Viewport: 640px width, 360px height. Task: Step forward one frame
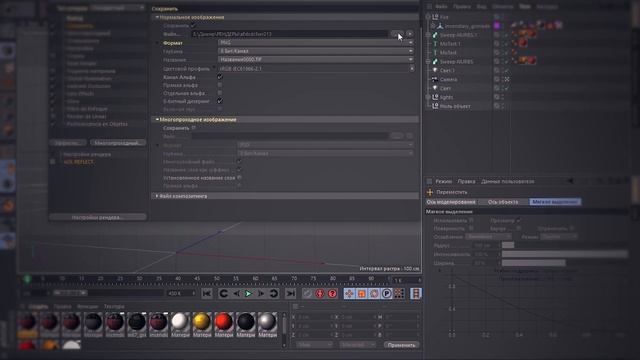[x=260, y=293]
